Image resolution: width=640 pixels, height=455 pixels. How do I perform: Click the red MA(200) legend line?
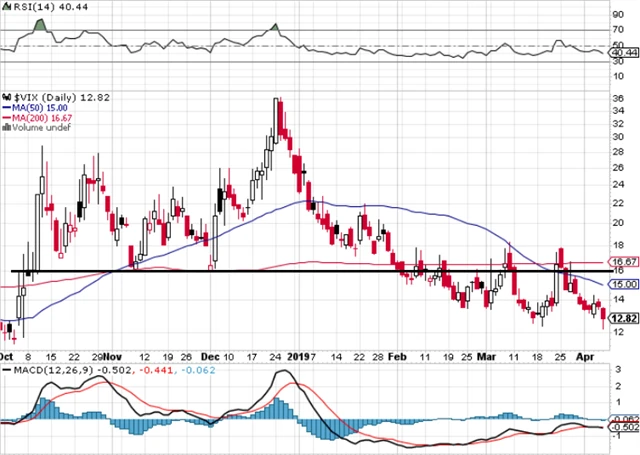(5, 118)
